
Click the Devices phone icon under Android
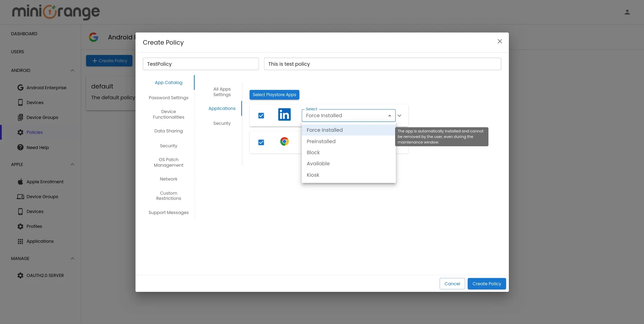[20, 102]
